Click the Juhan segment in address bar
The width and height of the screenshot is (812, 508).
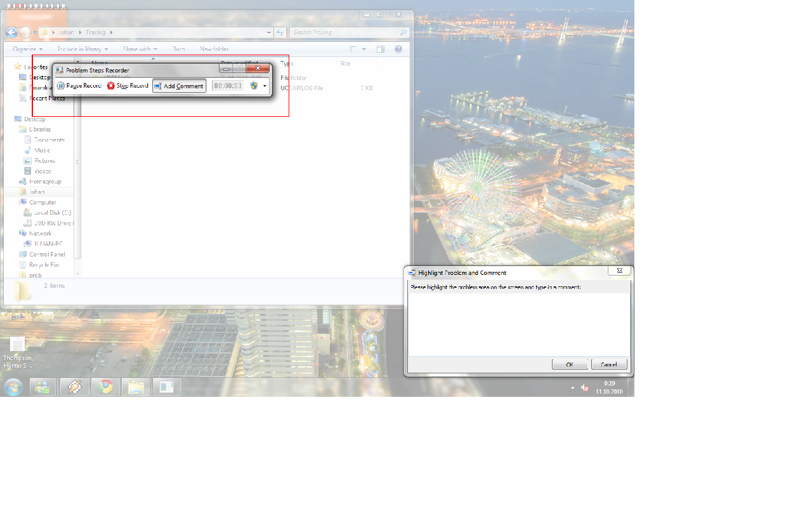pyautogui.click(x=67, y=32)
